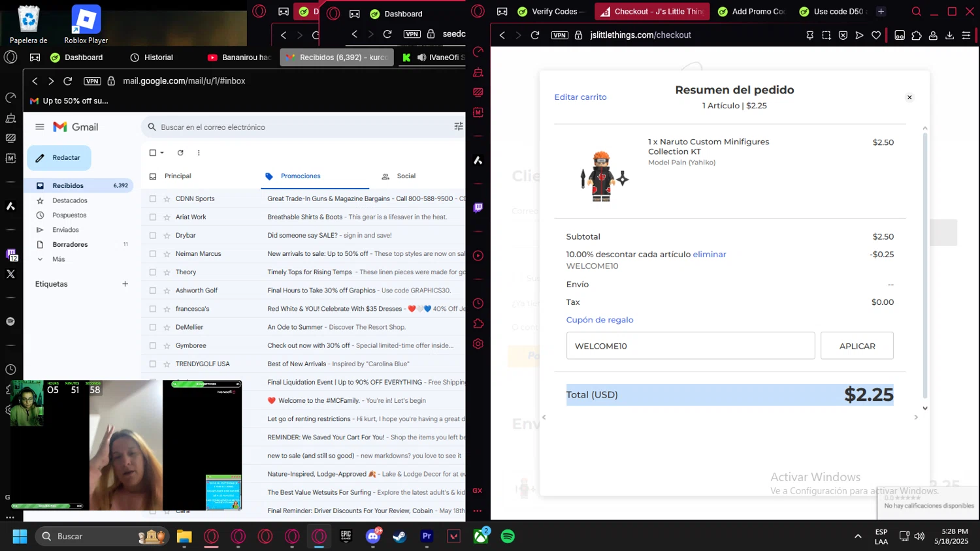Open a new tab in the checkout browser
This screenshot has width=980, height=551.
[881, 12]
